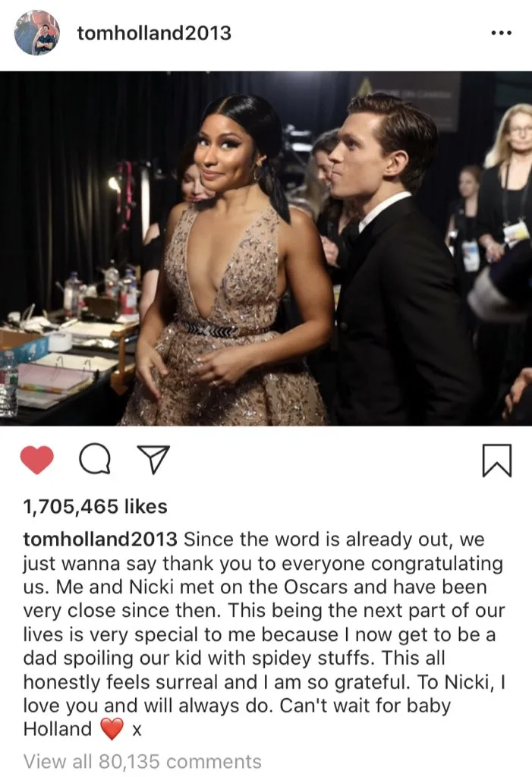Unlike the post with the red heart icon
The width and height of the screenshot is (532, 777).
tap(36, 459)
